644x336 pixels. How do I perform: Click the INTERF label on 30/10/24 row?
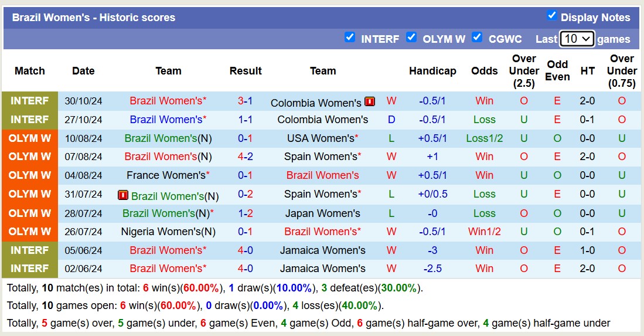[x=29, y=101]
